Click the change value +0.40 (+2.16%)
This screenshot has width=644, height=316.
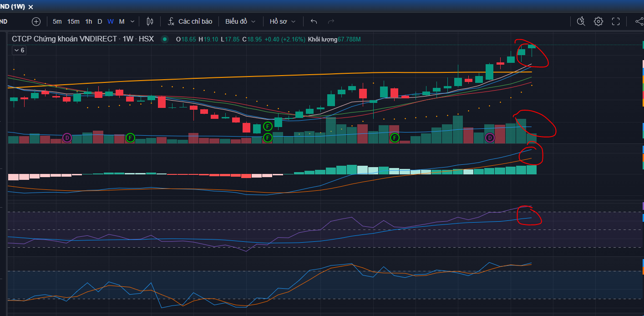pos(284,40)
